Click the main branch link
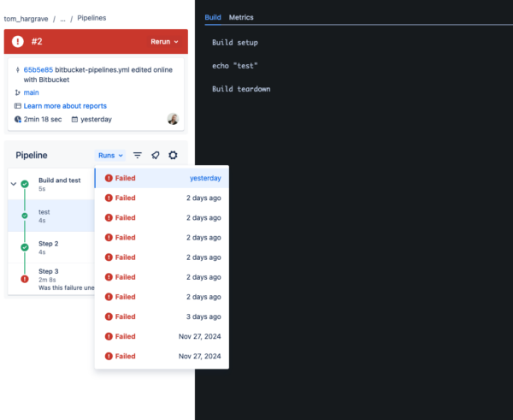The height and width of the screenshot is (420, 513). pyautogui.click(x=32, y=92)
